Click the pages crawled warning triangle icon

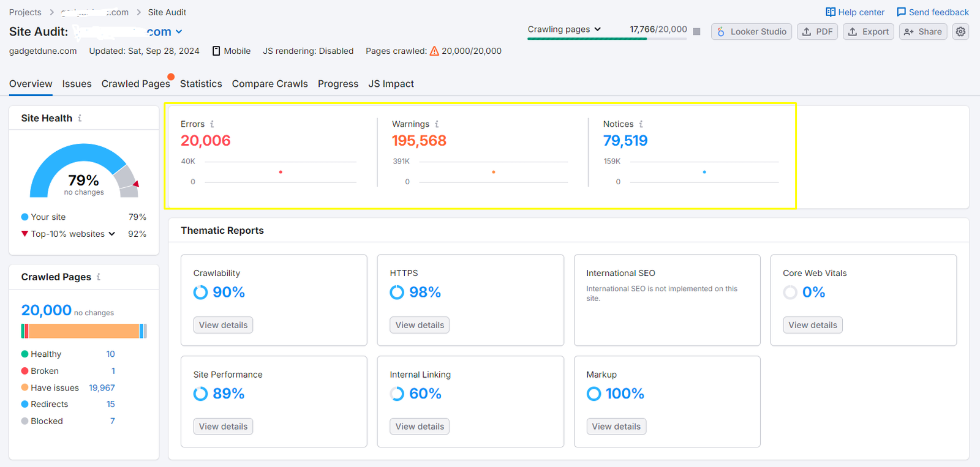point(434,51)
